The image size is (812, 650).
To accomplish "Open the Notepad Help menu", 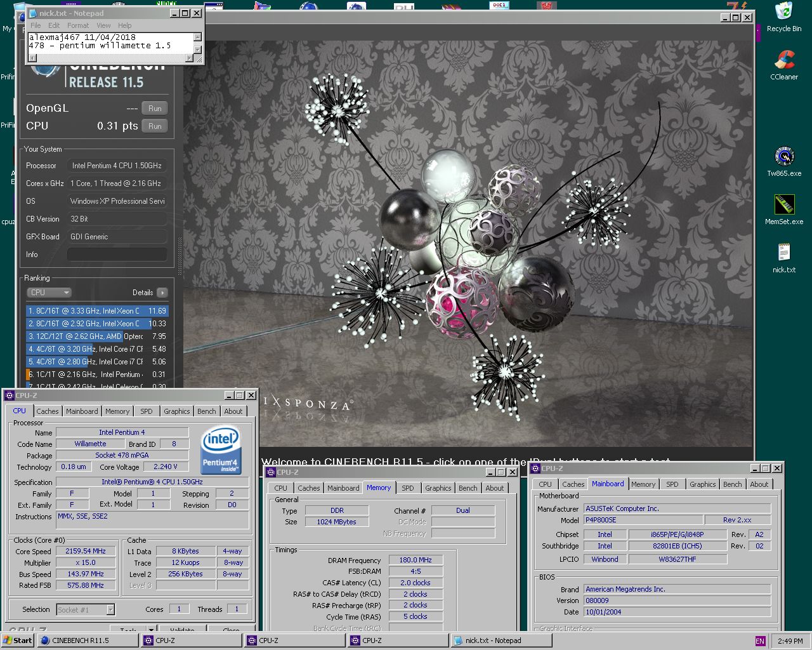I will pyautogui.click(x=124, y=25).
